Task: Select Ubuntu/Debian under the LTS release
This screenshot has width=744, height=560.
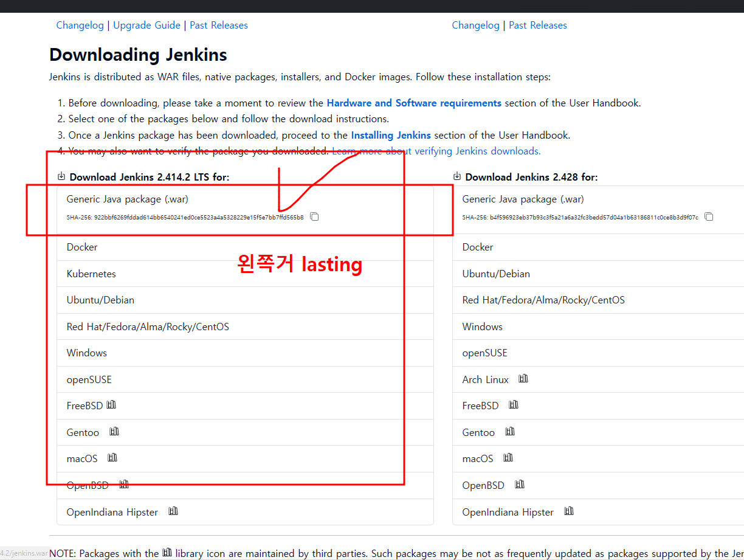Action: (245, 300)
